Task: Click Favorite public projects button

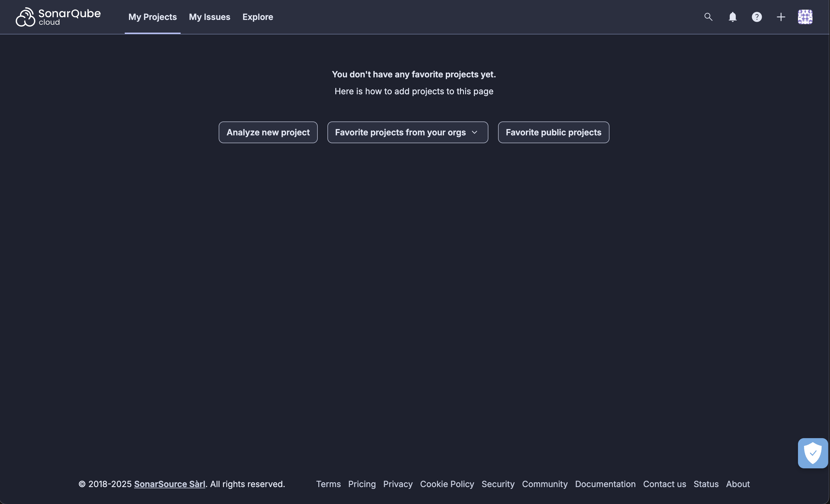Action: coord(553,132)
